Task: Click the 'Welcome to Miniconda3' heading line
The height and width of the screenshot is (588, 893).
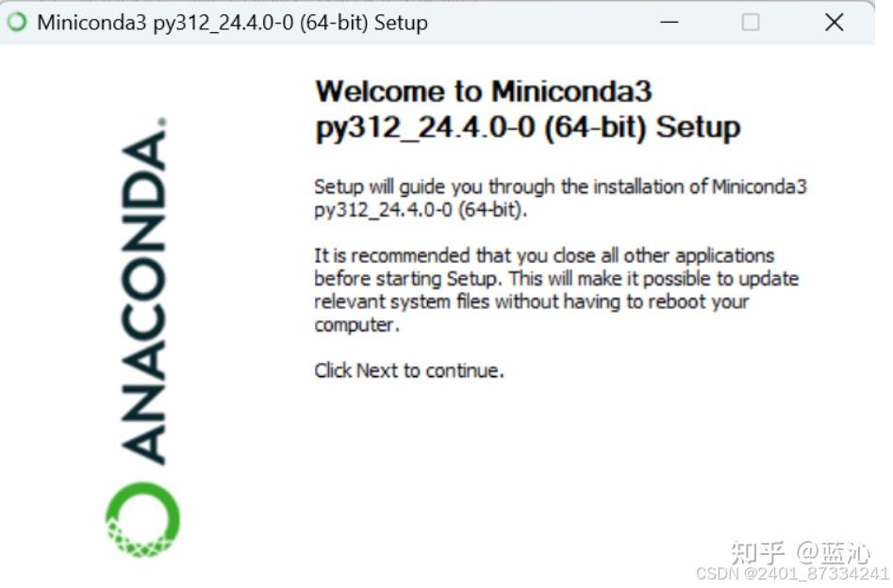Action: (484, 91)
